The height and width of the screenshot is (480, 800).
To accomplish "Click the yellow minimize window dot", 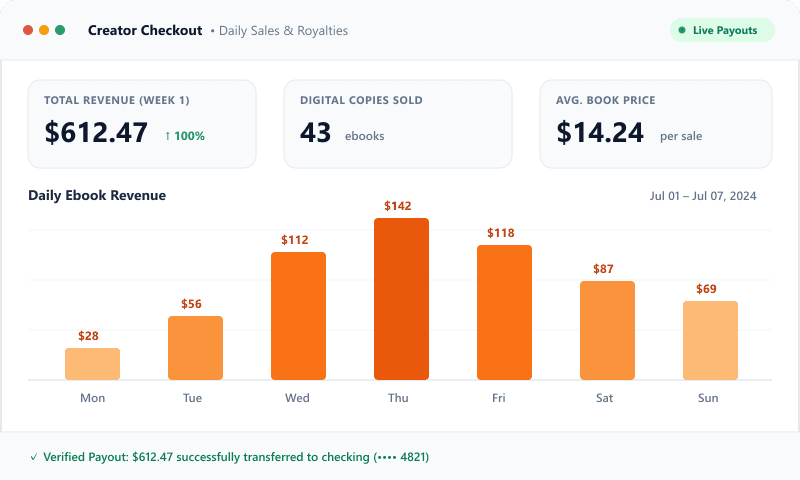I will 44,30.
